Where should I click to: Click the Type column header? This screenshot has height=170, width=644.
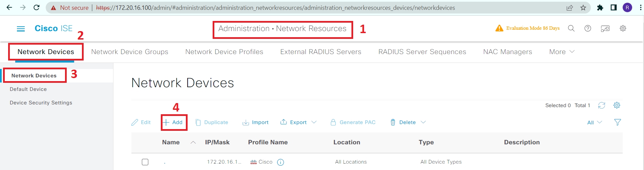click(x=426, y=142)
